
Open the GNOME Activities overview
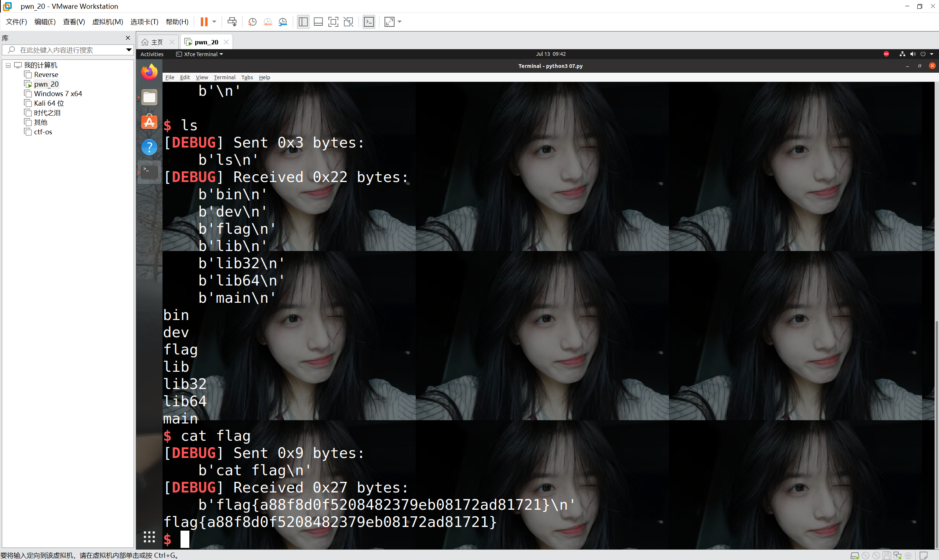click(152, 54)
